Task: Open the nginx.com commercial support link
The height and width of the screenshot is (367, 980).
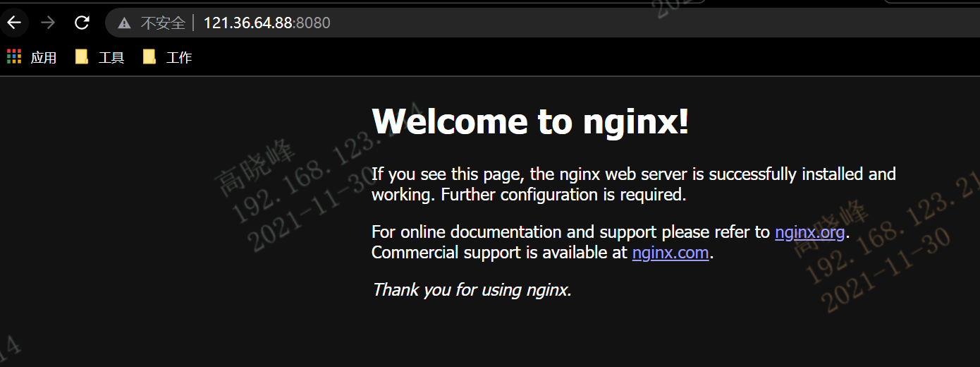Action: (x=670, y=253)
